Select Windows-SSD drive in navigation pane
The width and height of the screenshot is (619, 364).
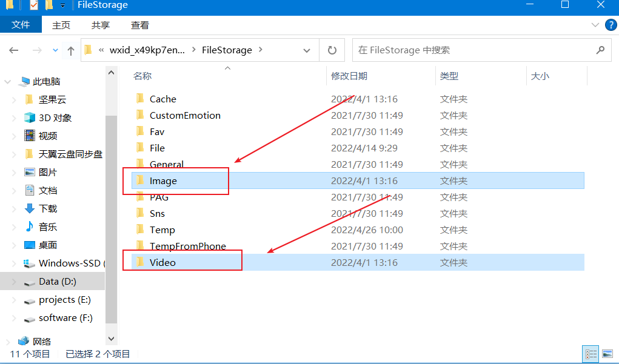point(71,263)
